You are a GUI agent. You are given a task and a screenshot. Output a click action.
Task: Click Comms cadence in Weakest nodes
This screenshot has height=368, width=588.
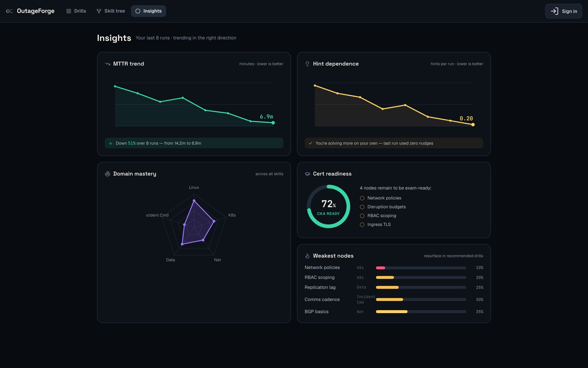pyautogui.click(x=322, y=300)
